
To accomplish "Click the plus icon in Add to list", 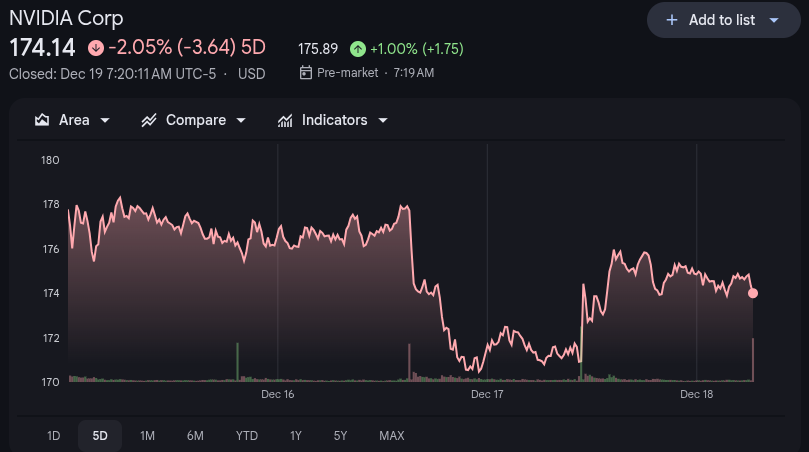I will click(671, 20).
